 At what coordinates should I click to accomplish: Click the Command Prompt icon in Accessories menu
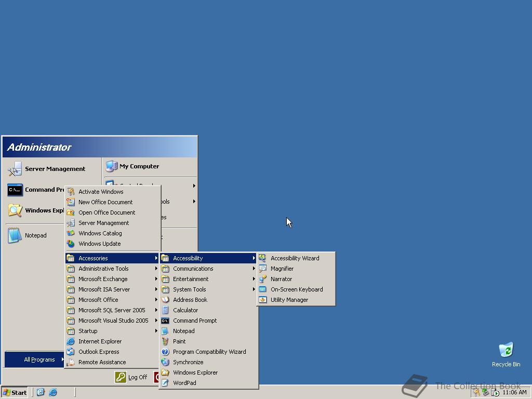[165, 321]
